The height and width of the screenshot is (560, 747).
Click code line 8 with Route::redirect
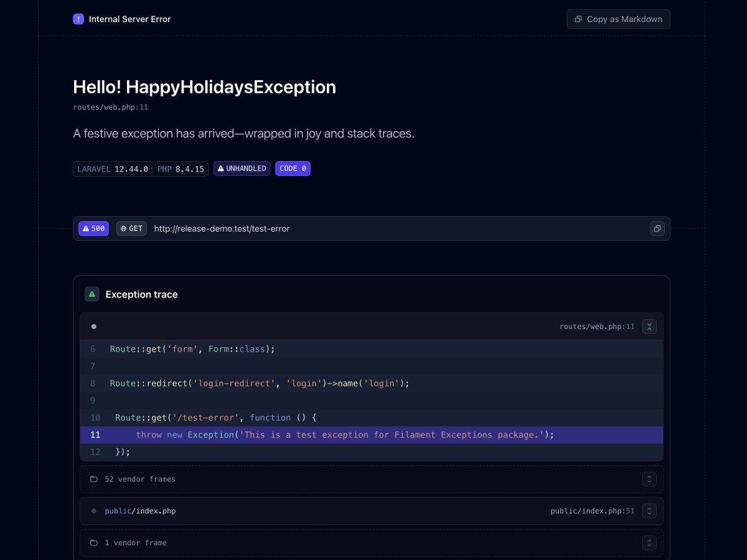[x=372, y=383]
